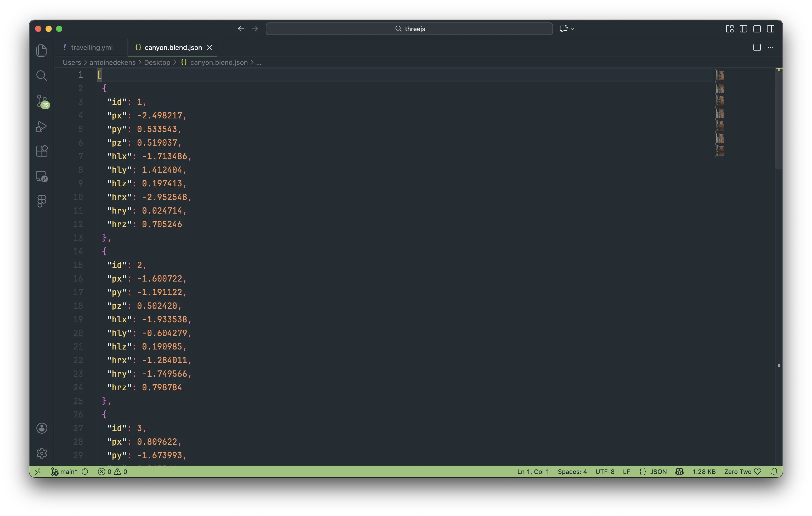Click the threejs command center search box
The image size is (812, 516).
tap(409, 29)
